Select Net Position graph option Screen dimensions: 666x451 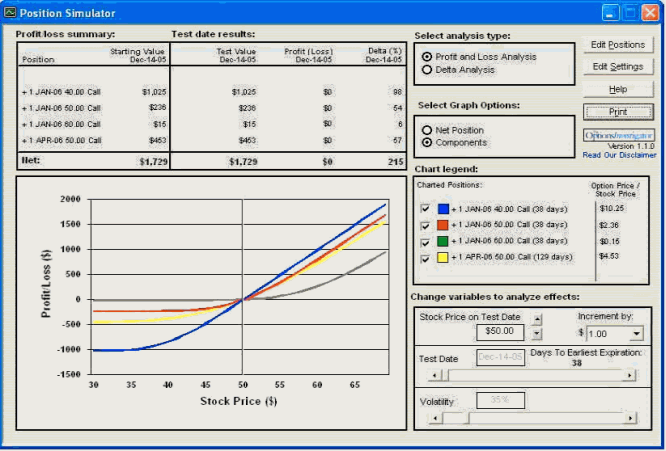(428, 130)
